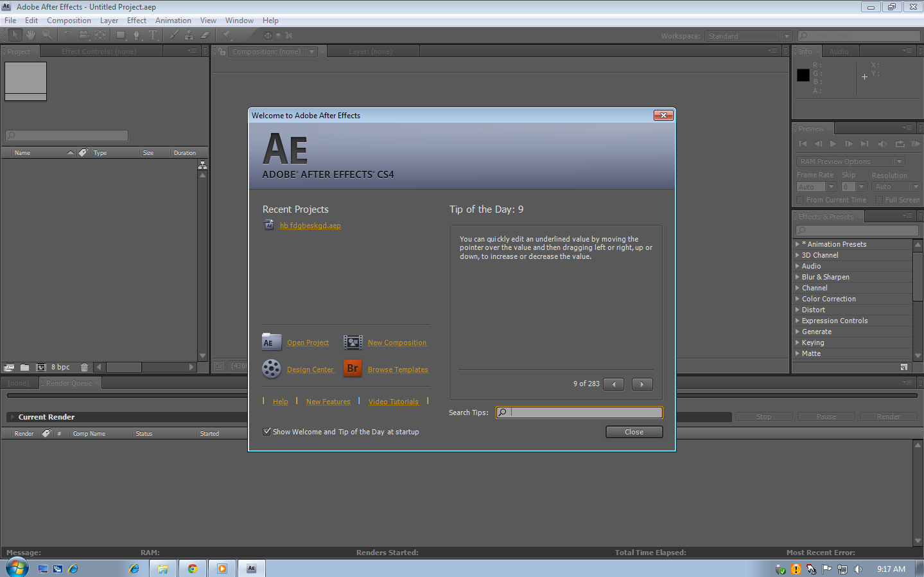Expand the Current Render section

(12, 417)
